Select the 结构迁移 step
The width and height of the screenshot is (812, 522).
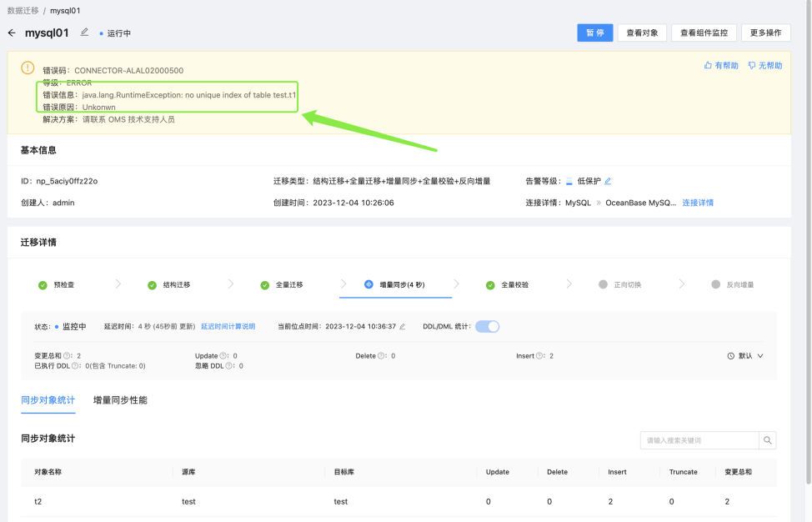[x=169, y=285]
